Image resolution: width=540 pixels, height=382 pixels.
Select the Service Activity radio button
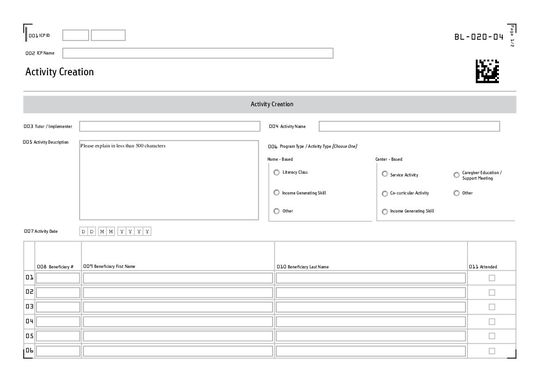385,174
